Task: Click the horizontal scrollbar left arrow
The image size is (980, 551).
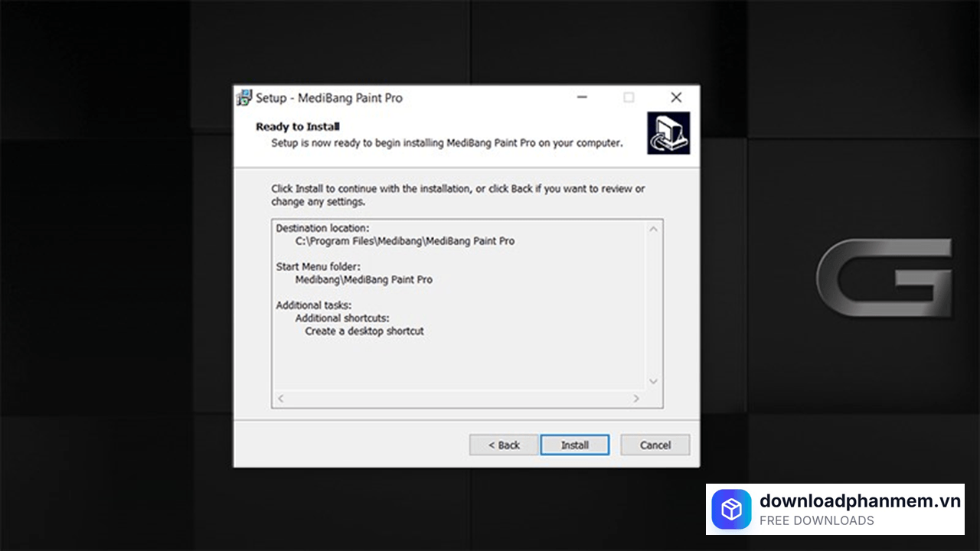Action: click(x=280, y=398)
